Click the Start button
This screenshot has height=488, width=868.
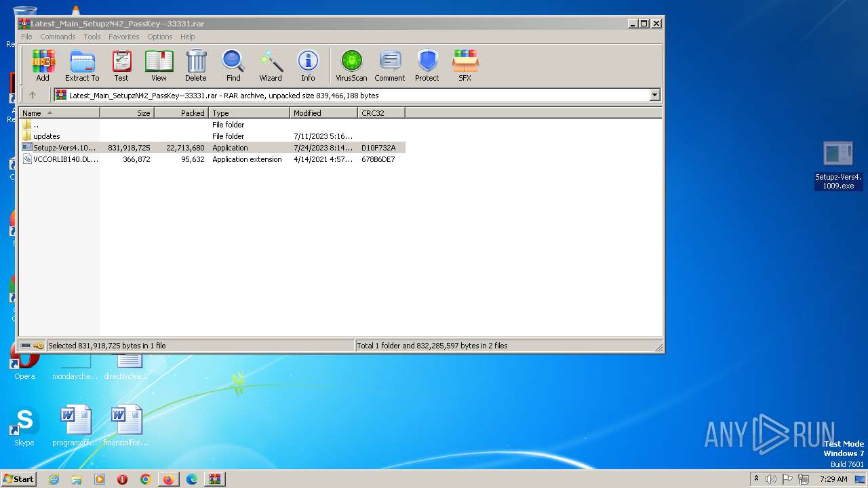click(18, 479)
